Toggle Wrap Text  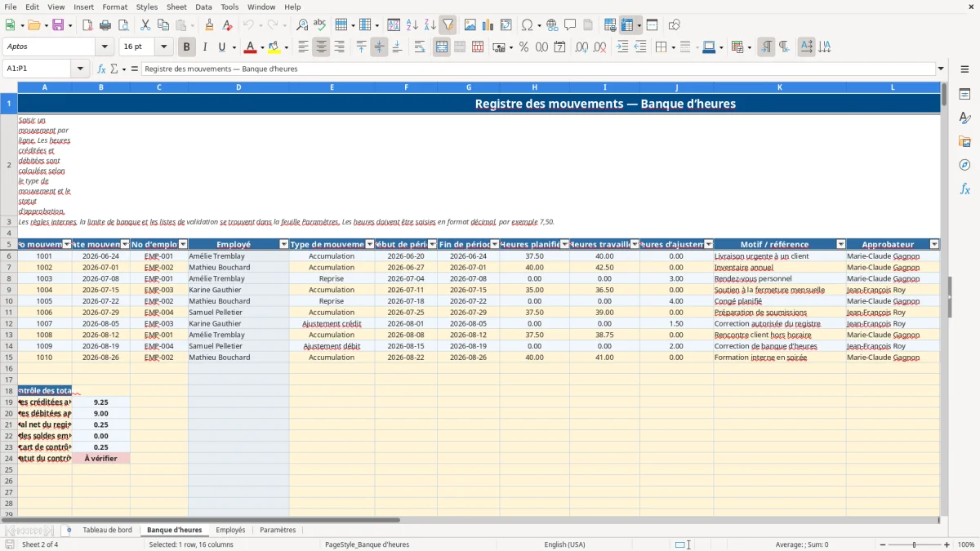click(420, 47)
